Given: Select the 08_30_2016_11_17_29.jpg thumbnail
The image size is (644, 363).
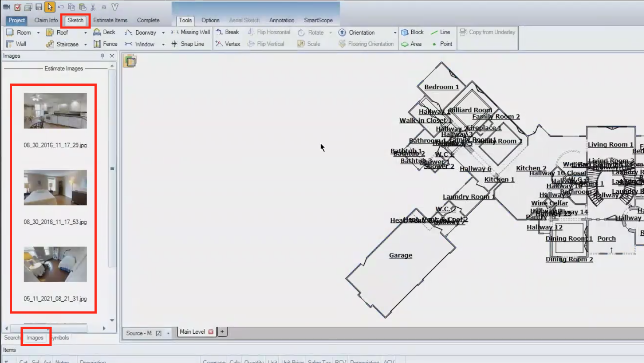Looking at the screenshot, I should 54,110.
